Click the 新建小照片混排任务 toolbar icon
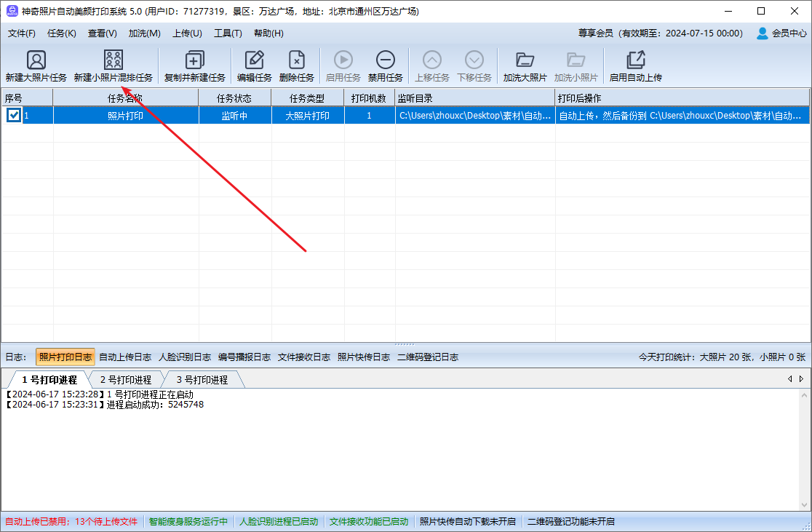The height and width of the screenshot is (532, 812). 113,60
